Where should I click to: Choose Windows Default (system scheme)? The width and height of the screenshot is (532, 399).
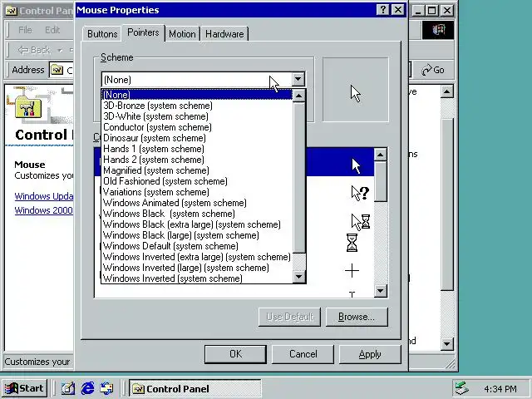pyautogui.click(x=197, y=246)
